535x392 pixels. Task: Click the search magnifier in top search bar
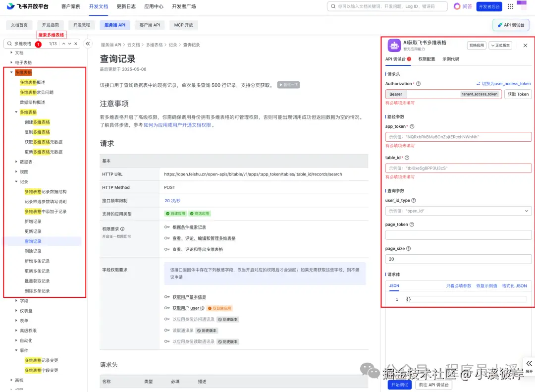point(333,6)
